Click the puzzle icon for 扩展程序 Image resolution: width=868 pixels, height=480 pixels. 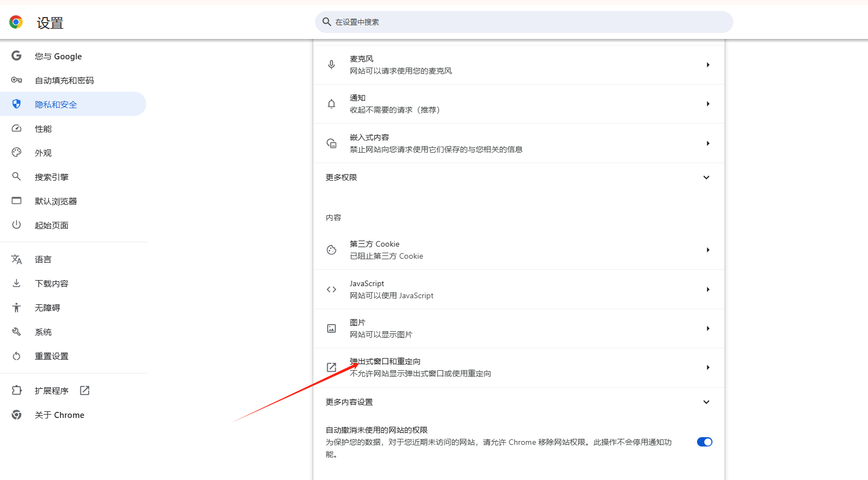coord(16,390)
